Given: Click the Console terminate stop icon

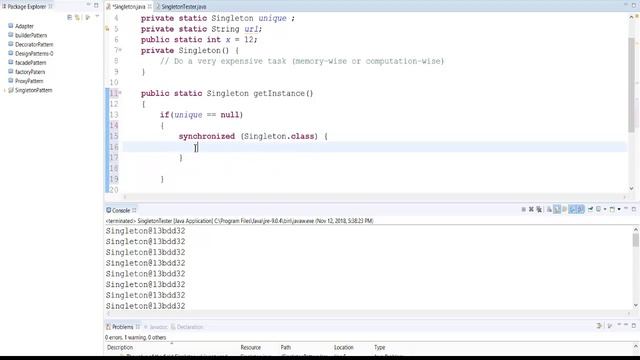Looking at the screenshot, I should click(x=524, y=209).
